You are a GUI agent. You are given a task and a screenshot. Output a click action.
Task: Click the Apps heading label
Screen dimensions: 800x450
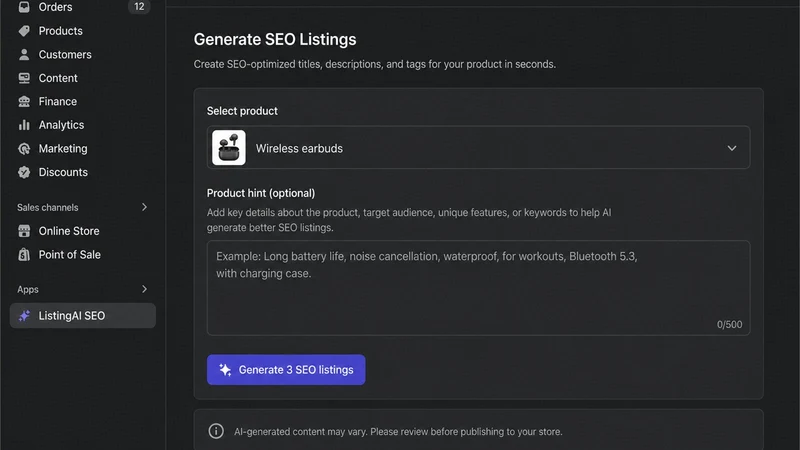(x=28, y=290)
